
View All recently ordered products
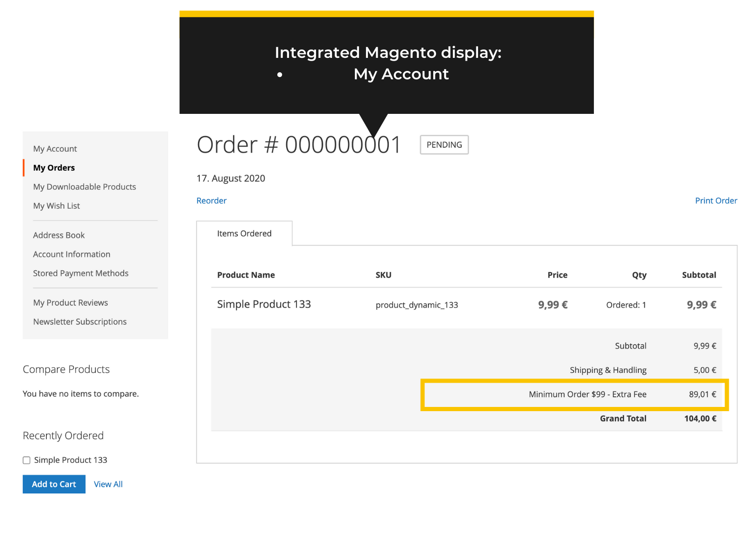pyautogui.click(x=108, y=484)
